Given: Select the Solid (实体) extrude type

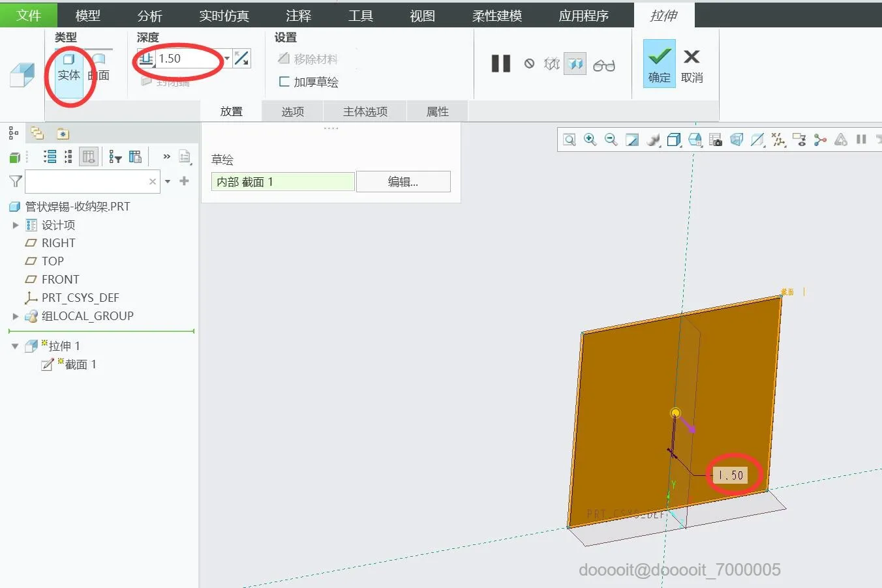Looking at the screenshot, I should (68, 68).
